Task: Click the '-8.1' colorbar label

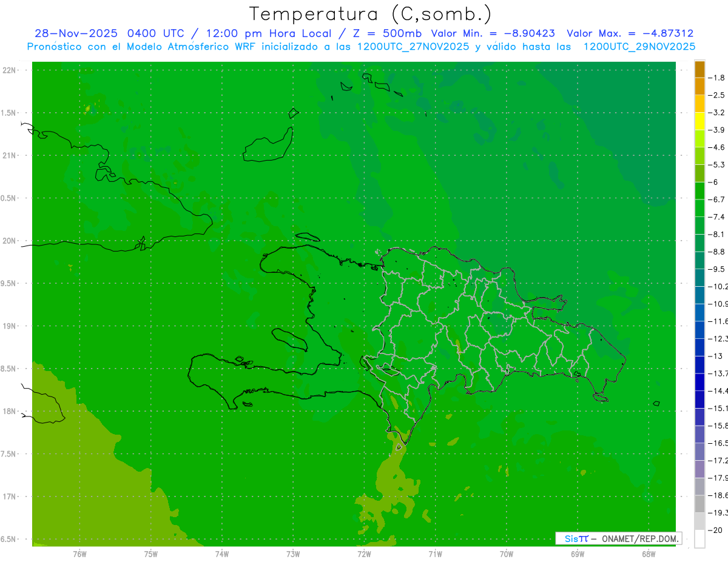Action: pyautogui.click(x=716, y=234)
